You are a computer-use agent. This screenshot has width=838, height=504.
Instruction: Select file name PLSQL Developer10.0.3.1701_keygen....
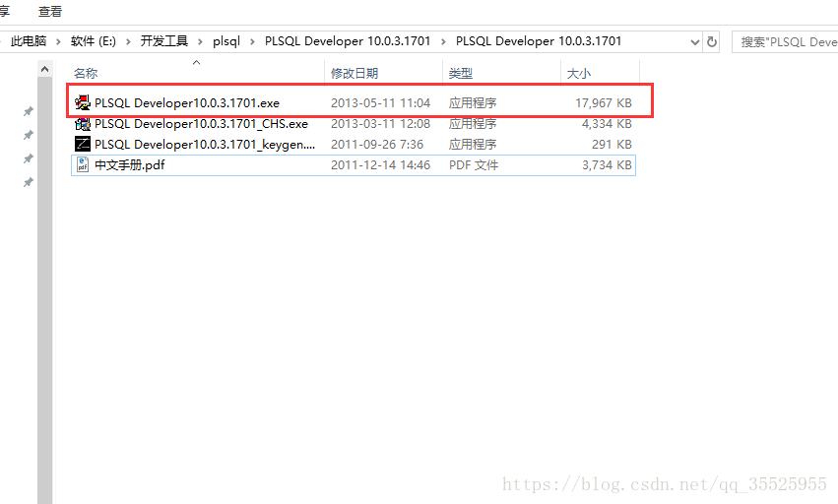coord(205,145)
